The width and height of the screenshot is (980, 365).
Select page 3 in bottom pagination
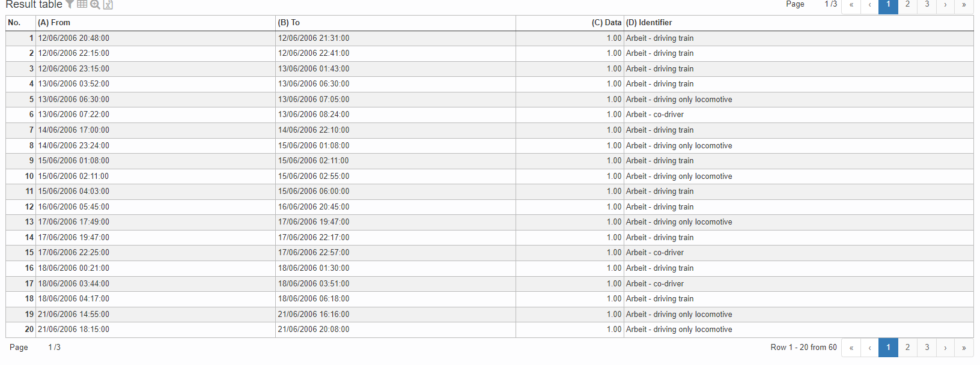[927, 348]
